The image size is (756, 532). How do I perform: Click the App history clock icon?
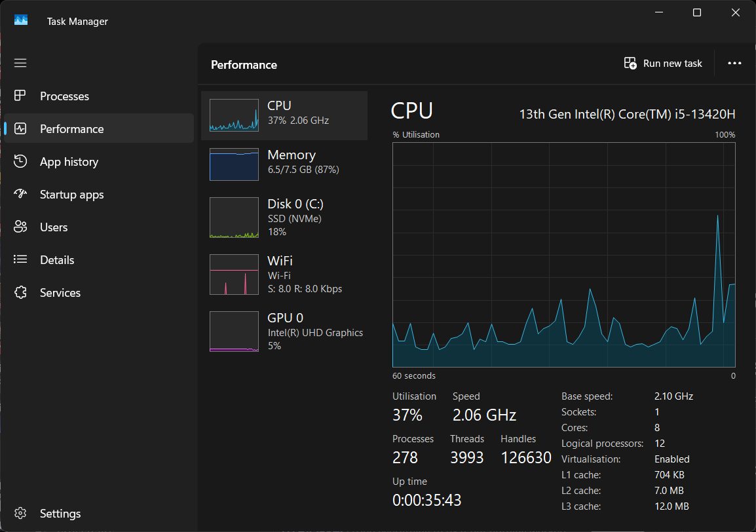click(20, 161)
